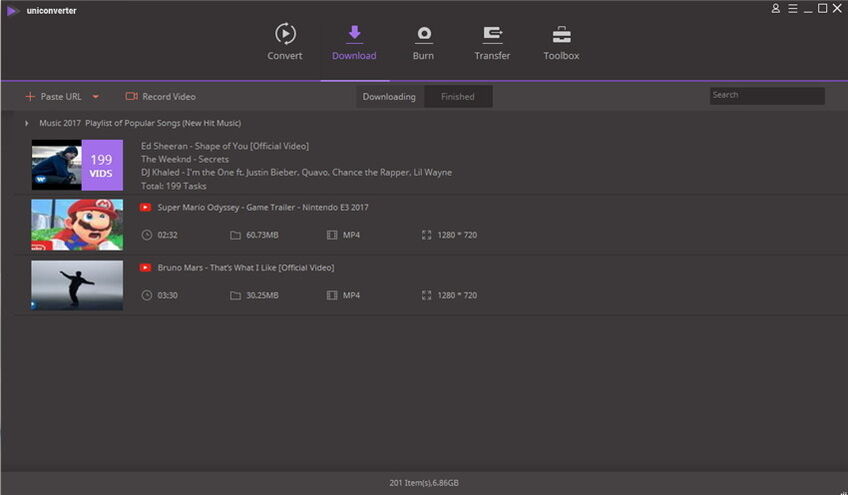Go to the Convert tab label

[x=284, y=56]
